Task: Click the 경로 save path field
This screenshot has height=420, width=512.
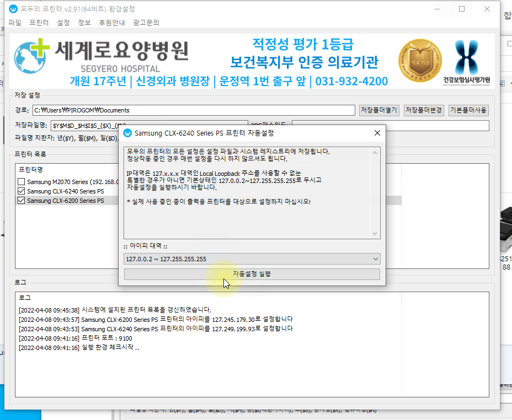Action: (x=194, y=110)
